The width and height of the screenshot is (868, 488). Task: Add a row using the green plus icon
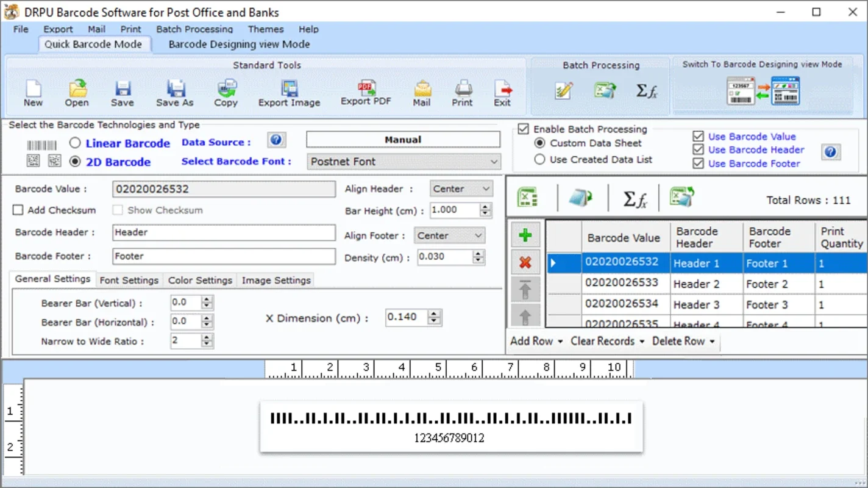pos(525,235)
